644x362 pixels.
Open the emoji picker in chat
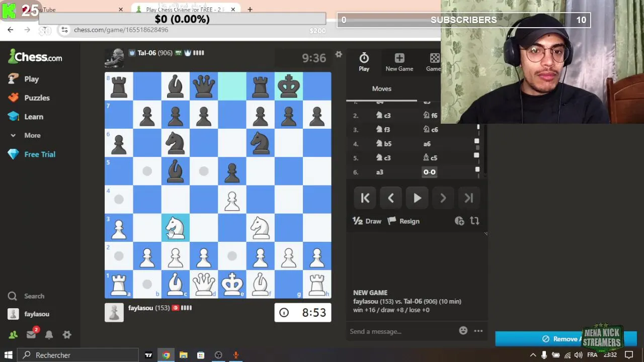coord(463,330)
